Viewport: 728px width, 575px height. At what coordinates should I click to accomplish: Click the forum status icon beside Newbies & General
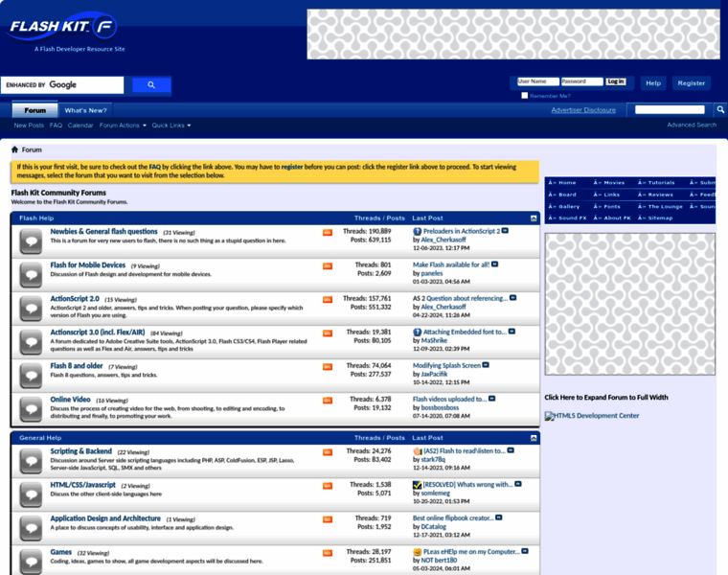pos(31,241)
